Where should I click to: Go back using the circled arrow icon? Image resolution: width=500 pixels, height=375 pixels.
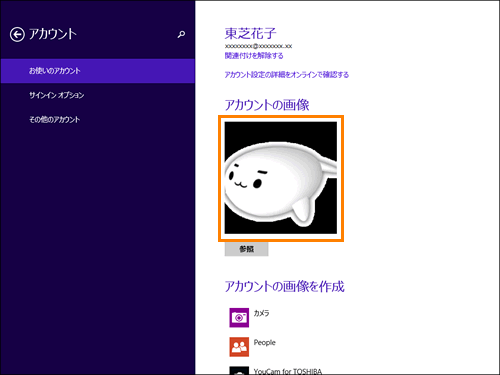tap(17, 34)
